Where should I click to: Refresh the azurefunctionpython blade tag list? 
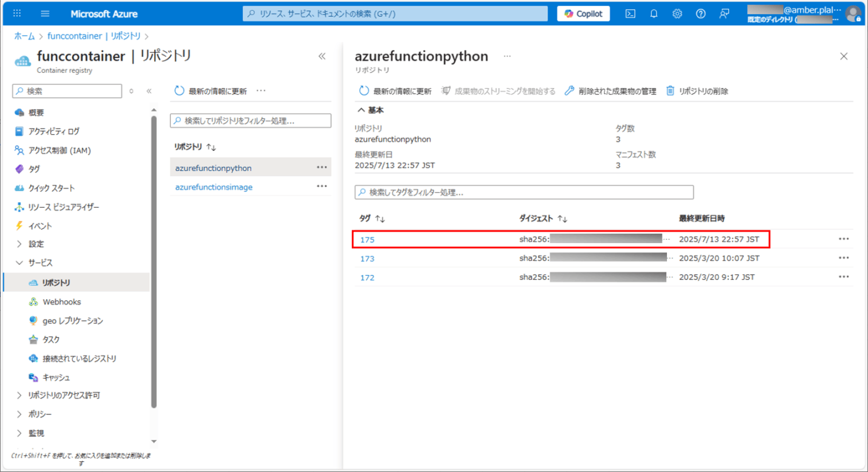[395, 91]
